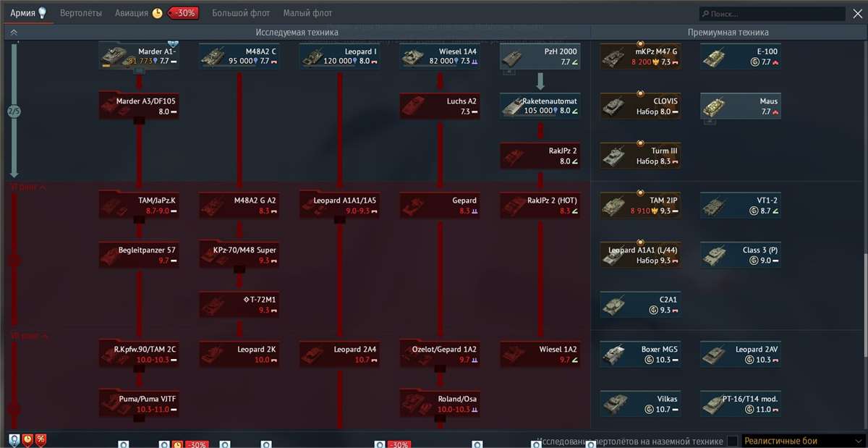Toggle the premium account timer icon

tap(158, 12)
